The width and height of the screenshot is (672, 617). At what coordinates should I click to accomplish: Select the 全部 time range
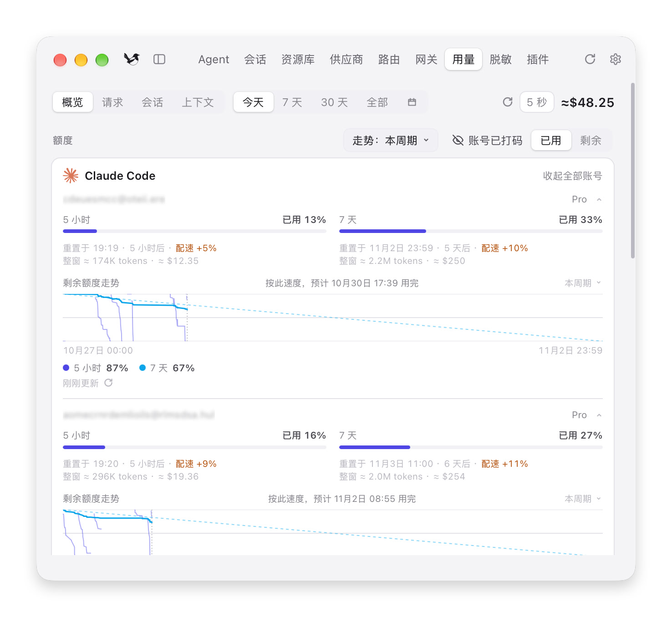point(377,102)
